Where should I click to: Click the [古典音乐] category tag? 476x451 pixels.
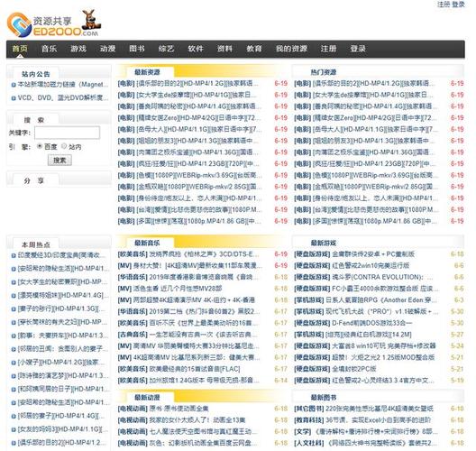pos(133,335)
